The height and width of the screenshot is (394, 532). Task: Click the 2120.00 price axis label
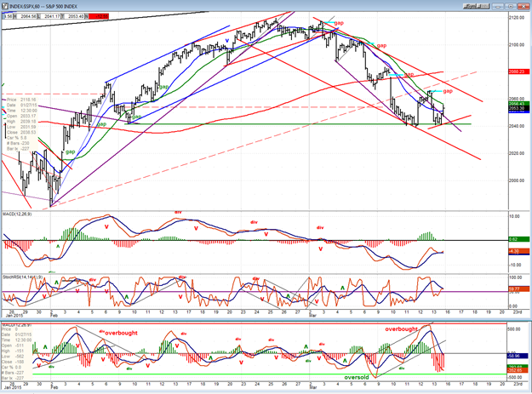pyautogui.click(x=517, y=18)
